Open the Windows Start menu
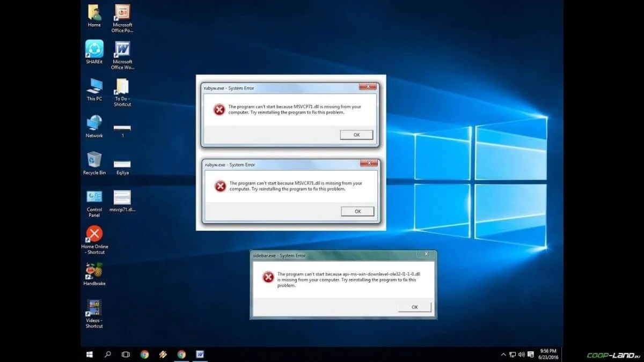644x362 pixels. tap(90, 354)
